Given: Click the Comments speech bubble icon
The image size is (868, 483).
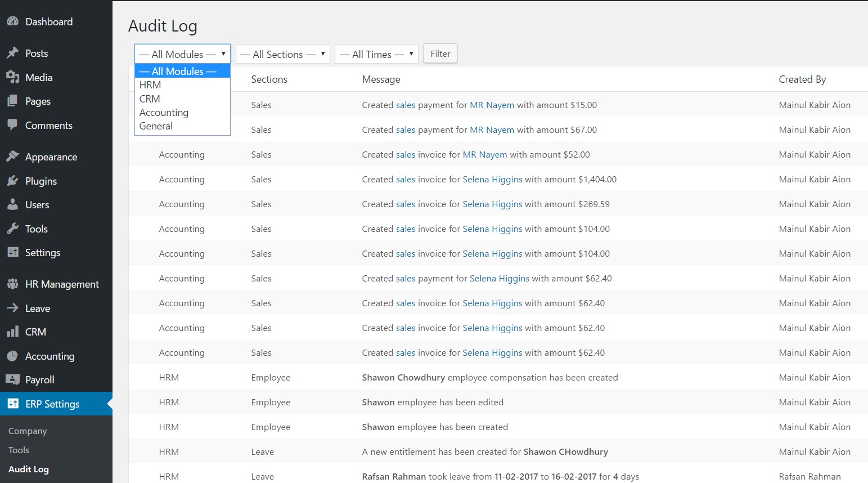Looking at the screenshot, I should (x=12, y=125).
